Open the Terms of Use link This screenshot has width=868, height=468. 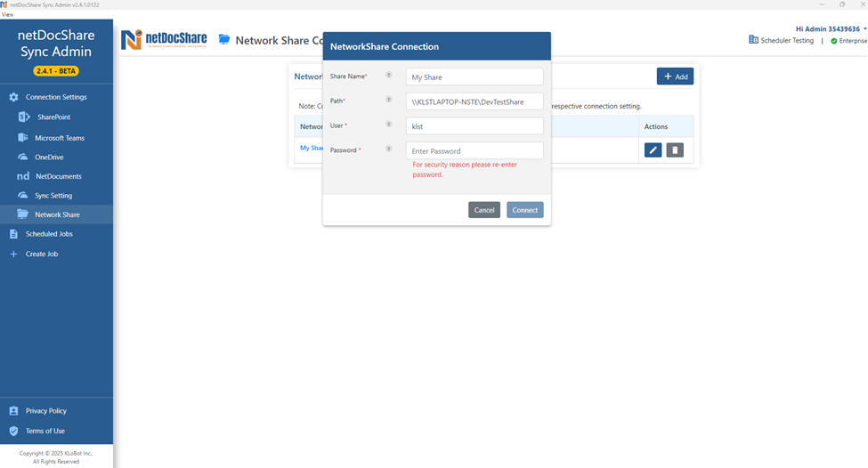click(45, 431)
